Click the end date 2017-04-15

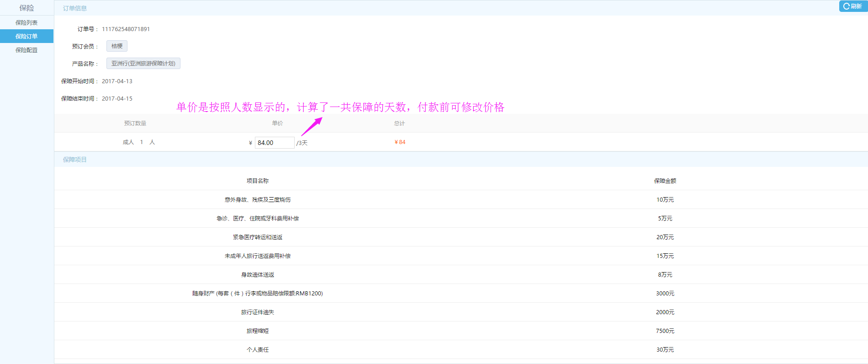pos(117,99)
